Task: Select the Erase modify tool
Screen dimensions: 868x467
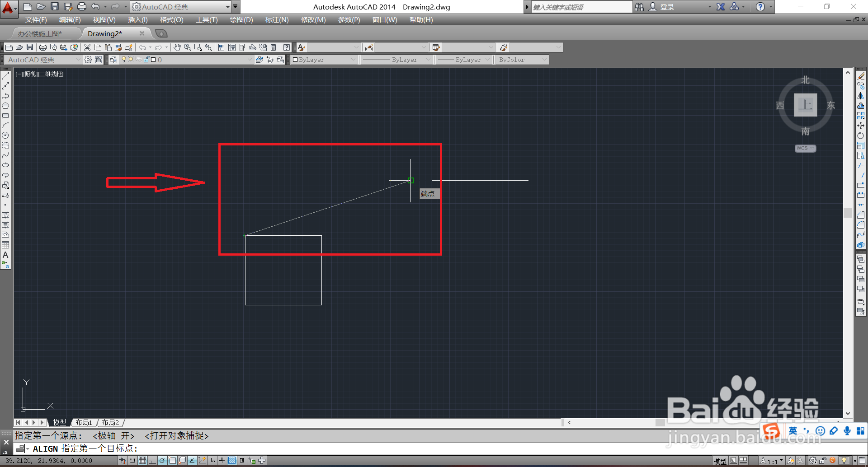Action: [861, 76]
